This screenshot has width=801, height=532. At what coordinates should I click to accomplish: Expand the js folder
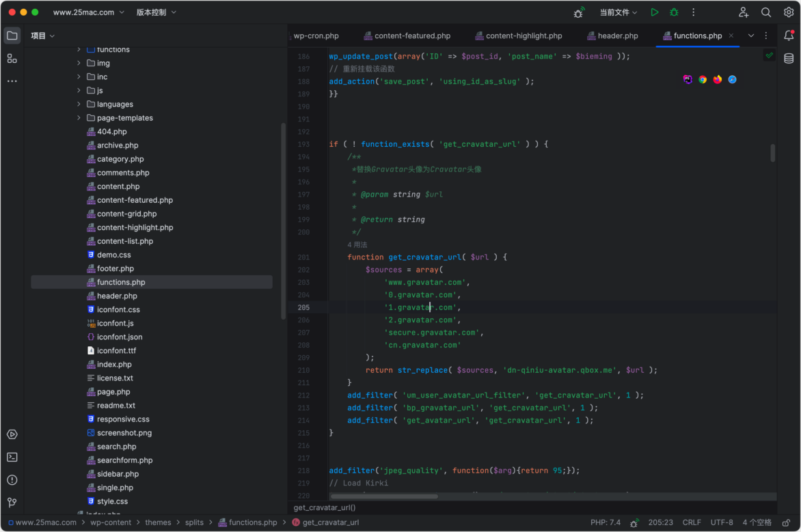point(79,90)
